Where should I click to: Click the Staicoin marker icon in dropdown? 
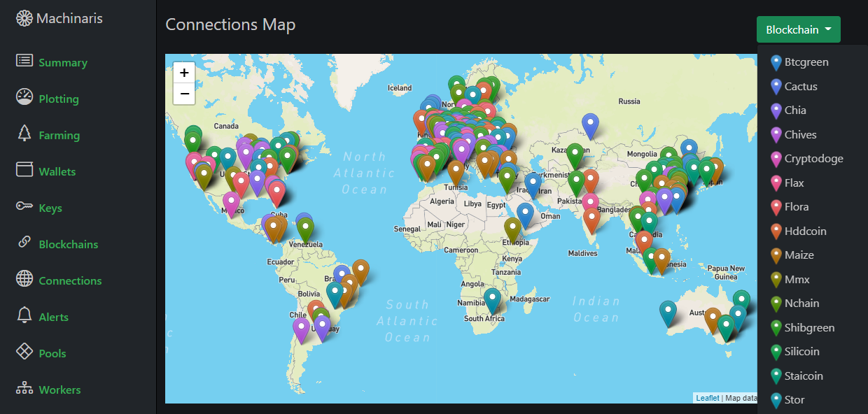(x=776, y=376)
